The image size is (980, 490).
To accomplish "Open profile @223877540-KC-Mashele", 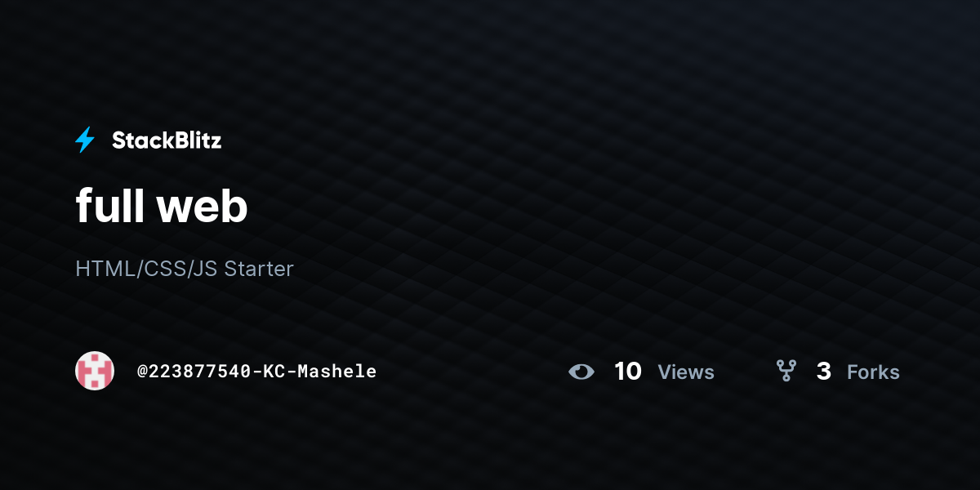I will 256,372.
